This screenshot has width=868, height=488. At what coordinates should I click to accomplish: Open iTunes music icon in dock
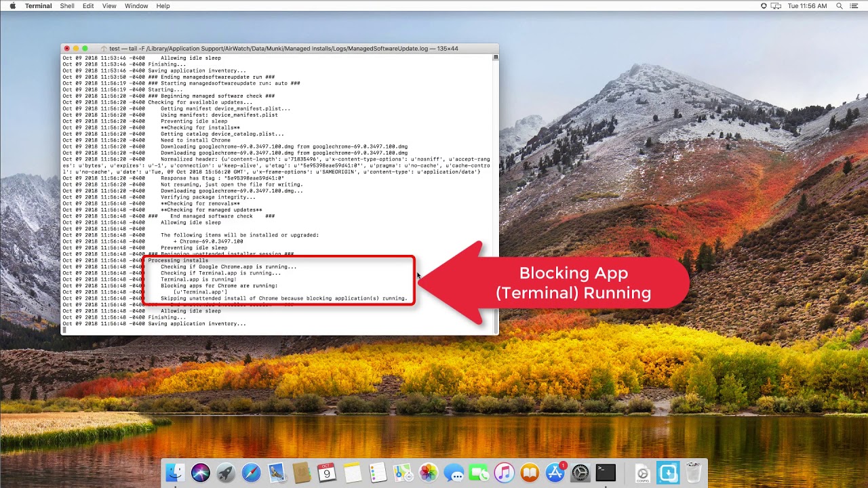(x=504, y=472)
